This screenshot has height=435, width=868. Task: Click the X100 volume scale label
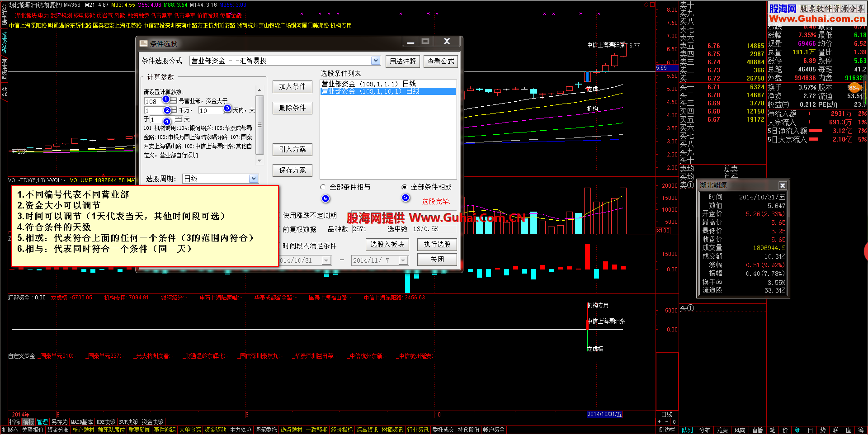[x=663, y=231]
